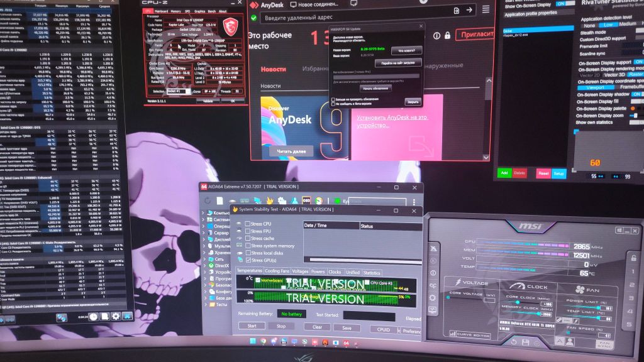The width and height of the screenshot is (644, 362).
Task: Enable the Stress system memory checkbox
Action: click(x=248, y=246)
